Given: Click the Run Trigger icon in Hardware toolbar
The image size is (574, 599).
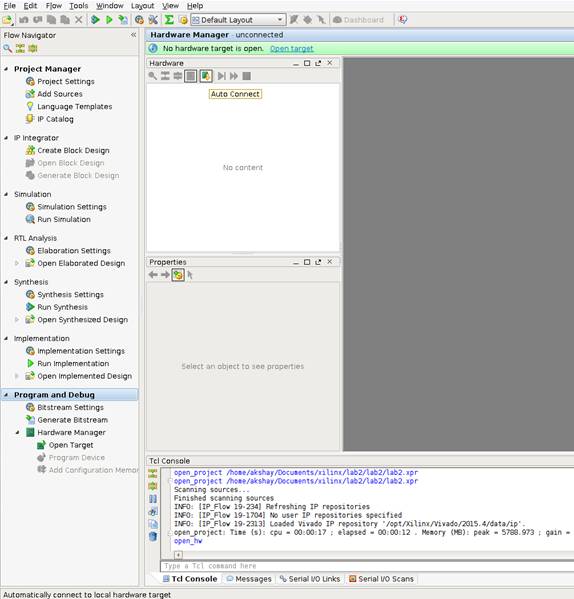Looking at the screenshot, I should point(222,76).
